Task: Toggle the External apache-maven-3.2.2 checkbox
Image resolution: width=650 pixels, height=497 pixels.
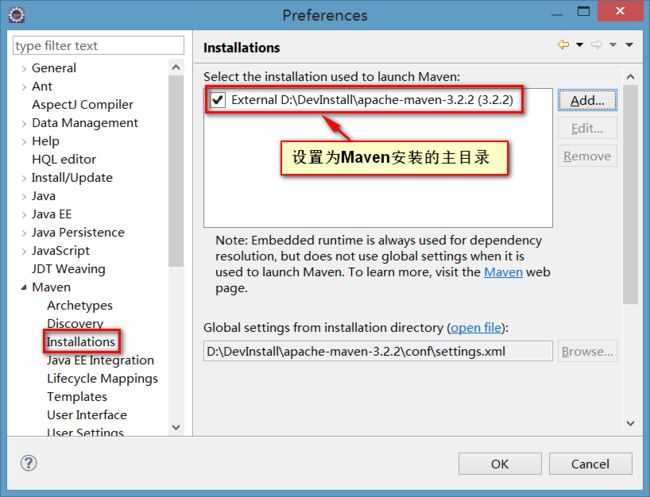Action: (218, 100)
